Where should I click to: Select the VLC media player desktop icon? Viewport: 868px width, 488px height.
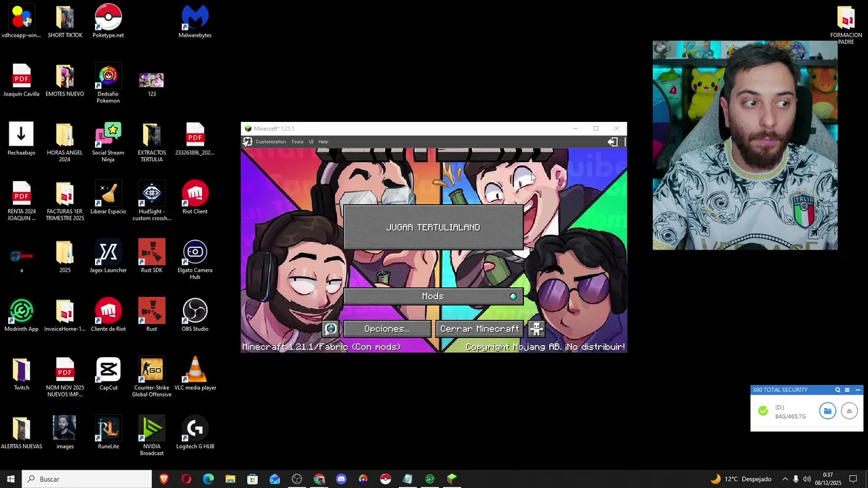pyautogui.click(x=195, y=375)
